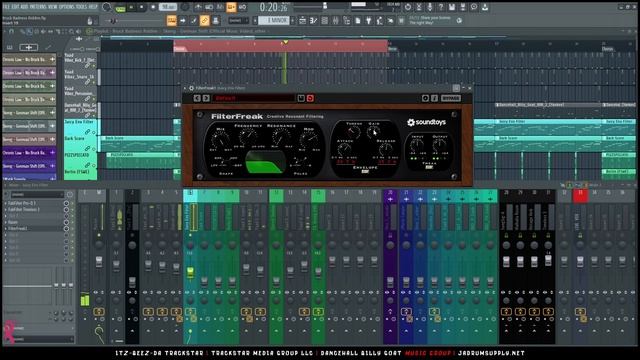Click the circular undo history icon
640x360 pixels.
(x=408, y=7)
